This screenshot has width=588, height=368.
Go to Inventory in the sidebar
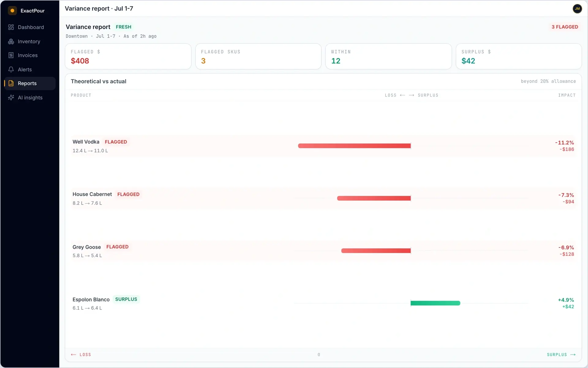click(x=30, y=41)
